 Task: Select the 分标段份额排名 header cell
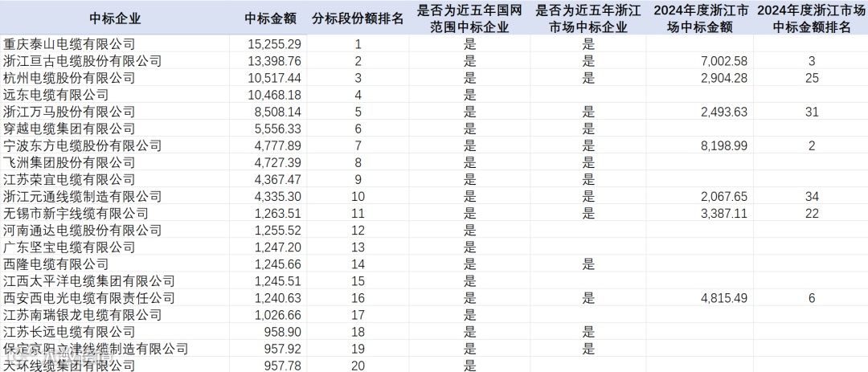click(x=358, y=18)
